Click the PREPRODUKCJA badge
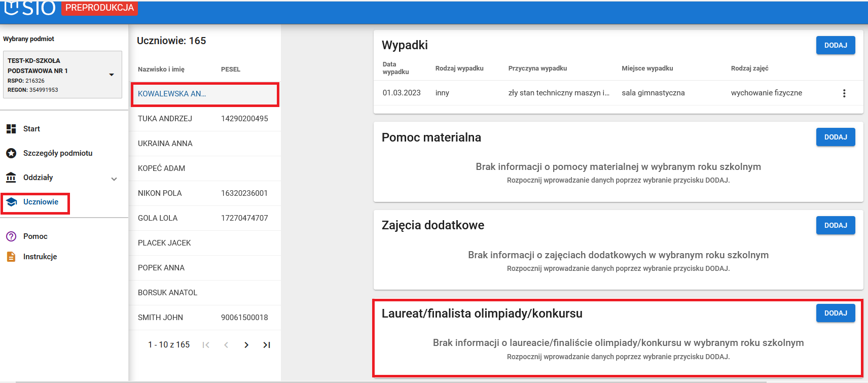This screenshot has width=868, height=383. tap(99, 8)
